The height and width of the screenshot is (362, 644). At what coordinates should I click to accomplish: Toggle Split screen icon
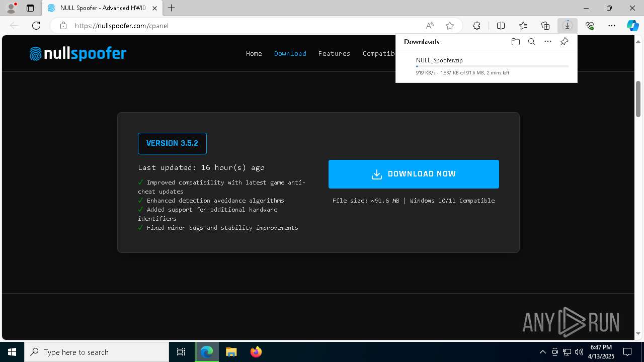(x=501, y=26)
